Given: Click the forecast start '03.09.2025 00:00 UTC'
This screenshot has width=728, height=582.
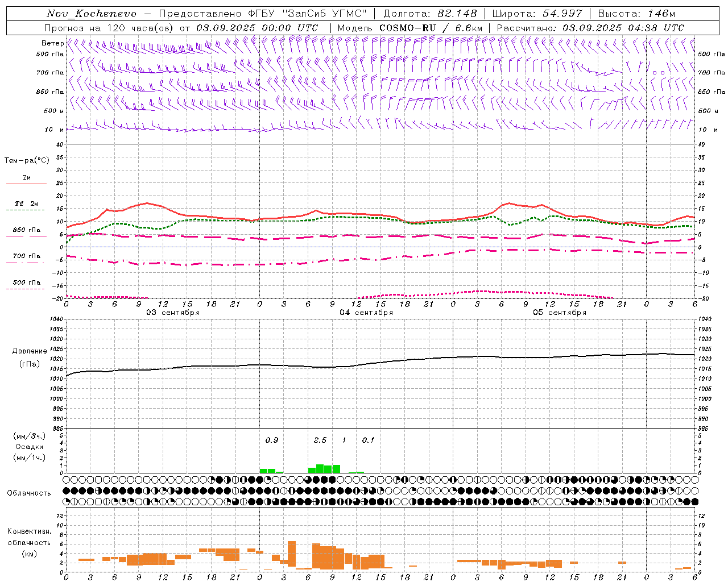Looking at the screenshot, I should [257, 28].
